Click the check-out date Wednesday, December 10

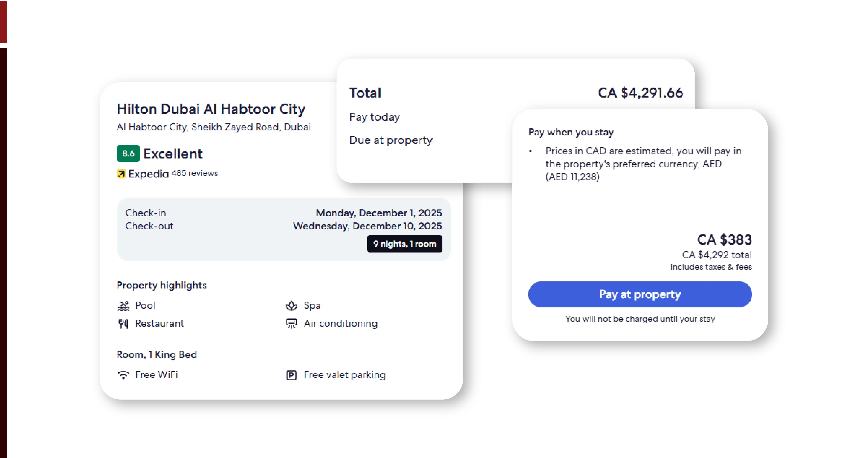(x=367, y=226)
